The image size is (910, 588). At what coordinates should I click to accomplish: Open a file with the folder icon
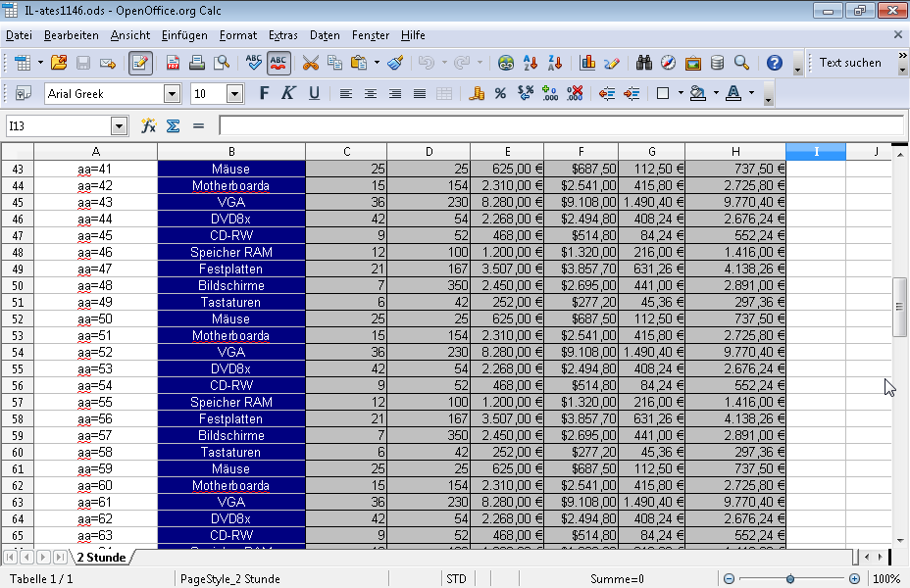[59, 63]
